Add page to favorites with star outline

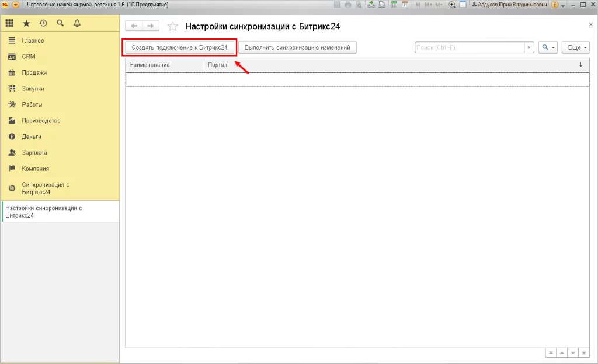tap(173, 26)
